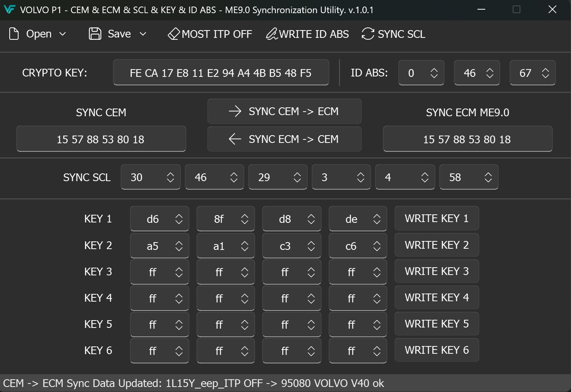Image resolution: width=571 pixels, height=392 pixels.
Task: Click SYNC CEM -> ECM button
Action: click(x=285, y=111)
